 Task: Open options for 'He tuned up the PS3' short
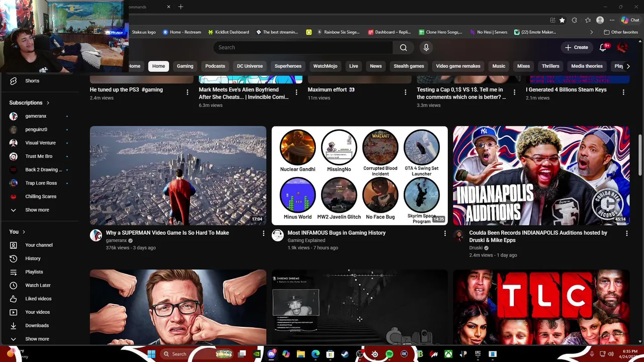(x=187, y=92)
